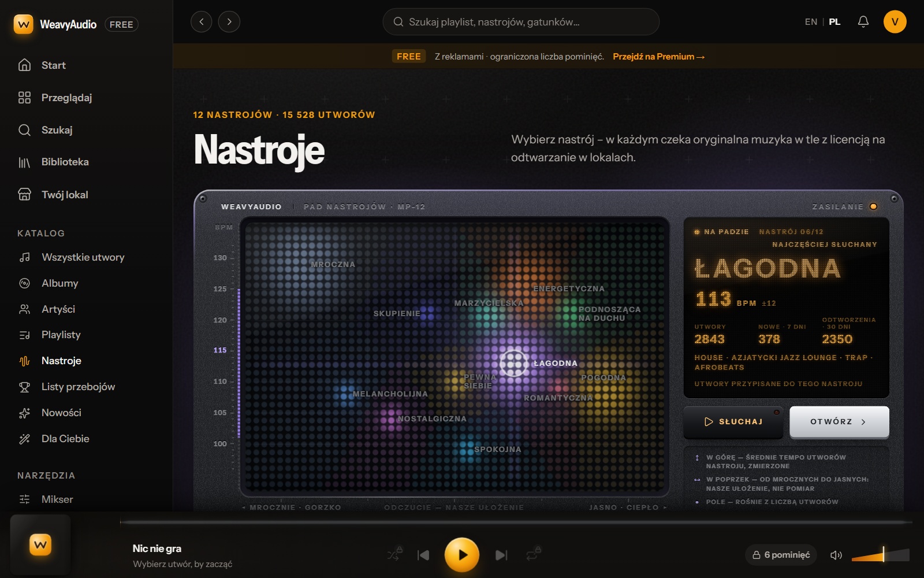
Task: Click the WeavyAudio logo icon
Action: point(24,24)
